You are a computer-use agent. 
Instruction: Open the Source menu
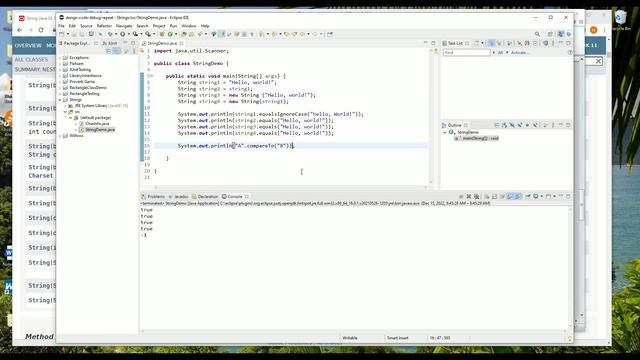pyautogui.click(x=86, y=26)
